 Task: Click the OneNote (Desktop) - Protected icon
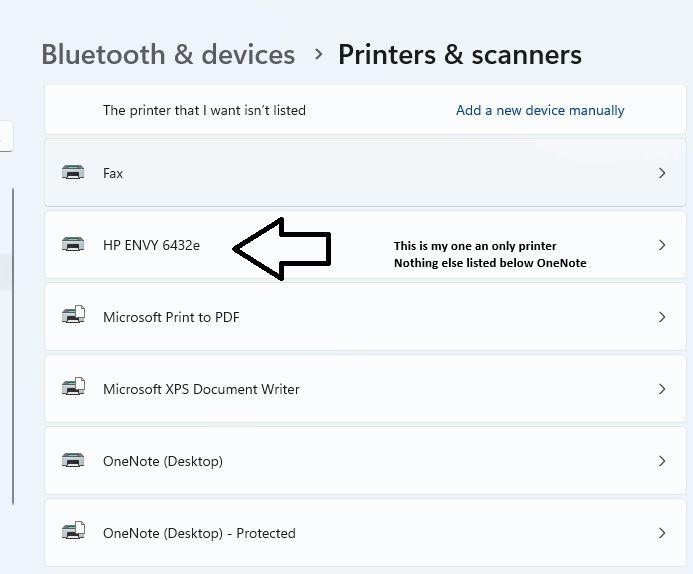point(73,533)
